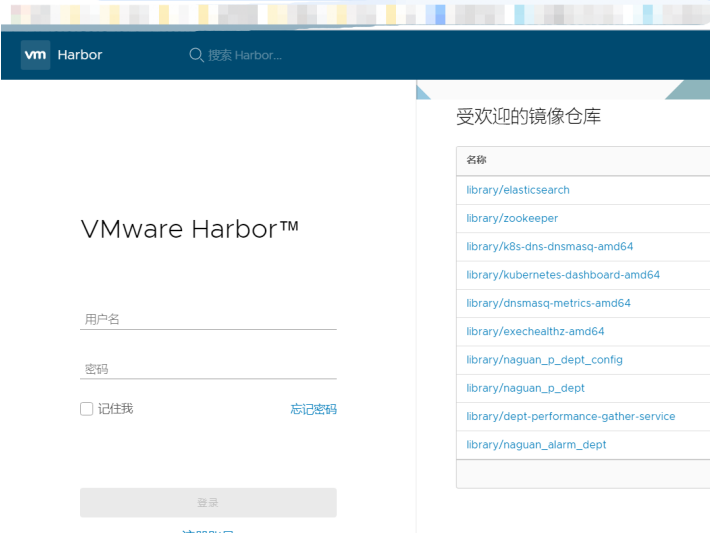Click the VMware vm logo icon
This screenshot has width=711, height=533.
pos(35,55)
